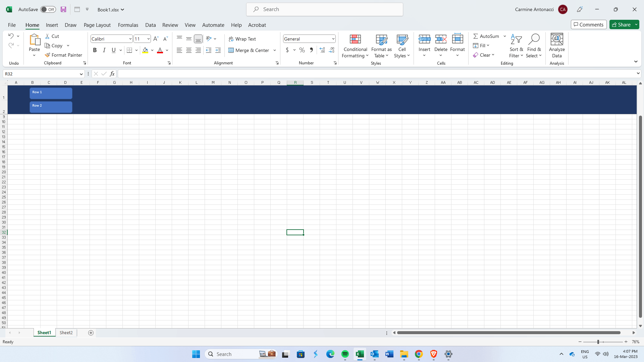
Task: Toggle AutoSave on
Action: coord(48,9)
